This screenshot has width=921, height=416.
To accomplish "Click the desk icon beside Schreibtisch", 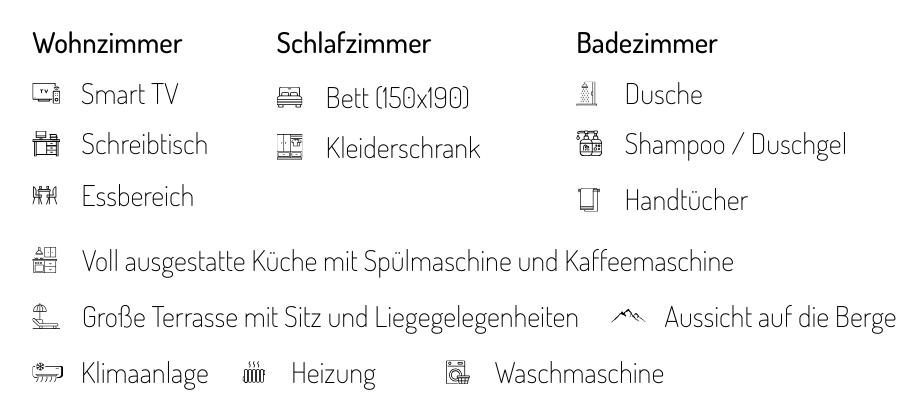I will click(46, 145).
